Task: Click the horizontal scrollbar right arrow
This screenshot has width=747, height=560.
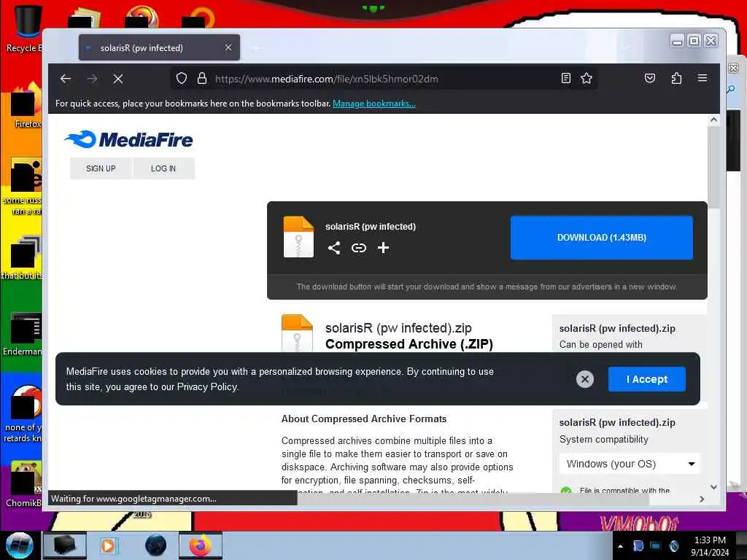Action: point(702,499)
